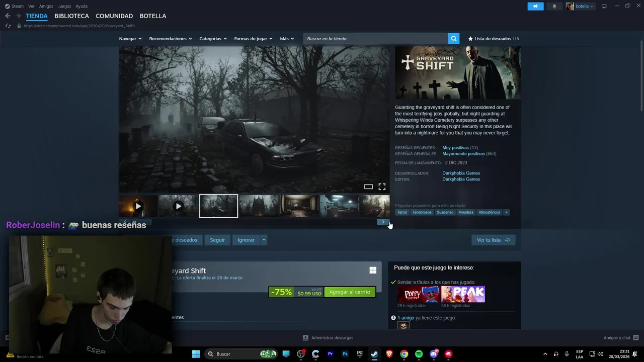Screen dimensions: 644x362
Task: Click the Seguir button
Action: (217, 240)
